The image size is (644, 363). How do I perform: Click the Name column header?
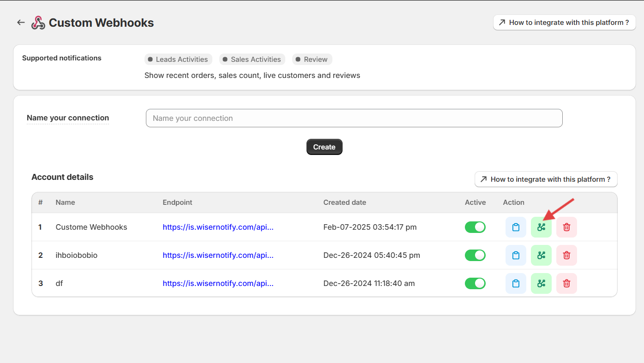click(65, 202)
